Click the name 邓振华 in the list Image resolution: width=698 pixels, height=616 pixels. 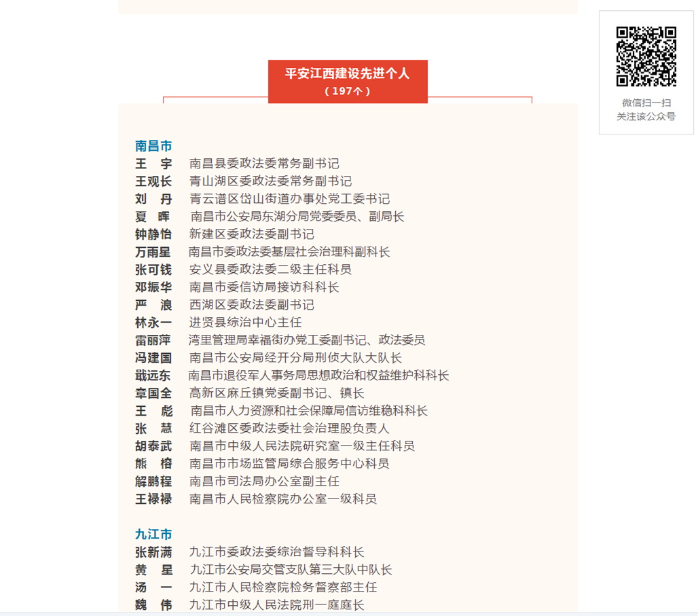153,287
